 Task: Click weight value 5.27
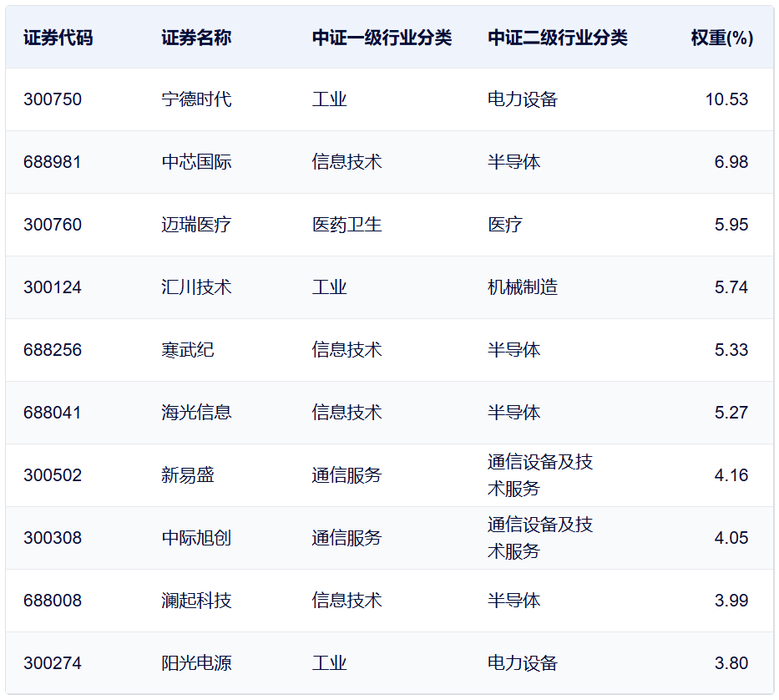731,413
